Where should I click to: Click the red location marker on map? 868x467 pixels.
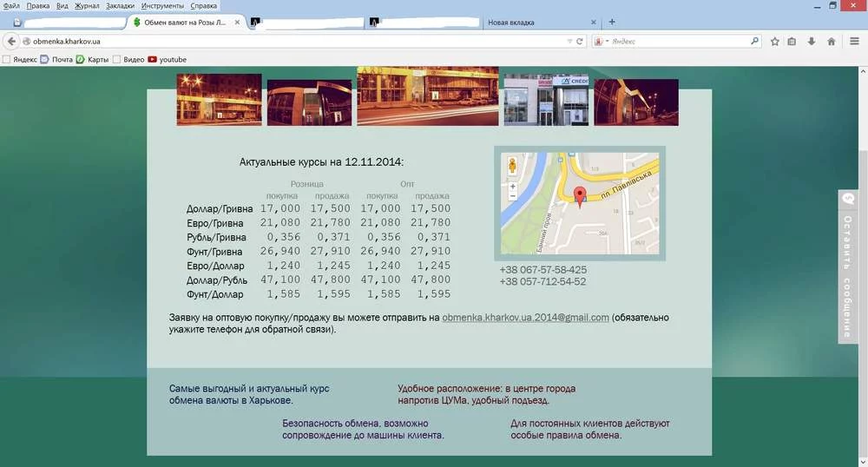581,194
